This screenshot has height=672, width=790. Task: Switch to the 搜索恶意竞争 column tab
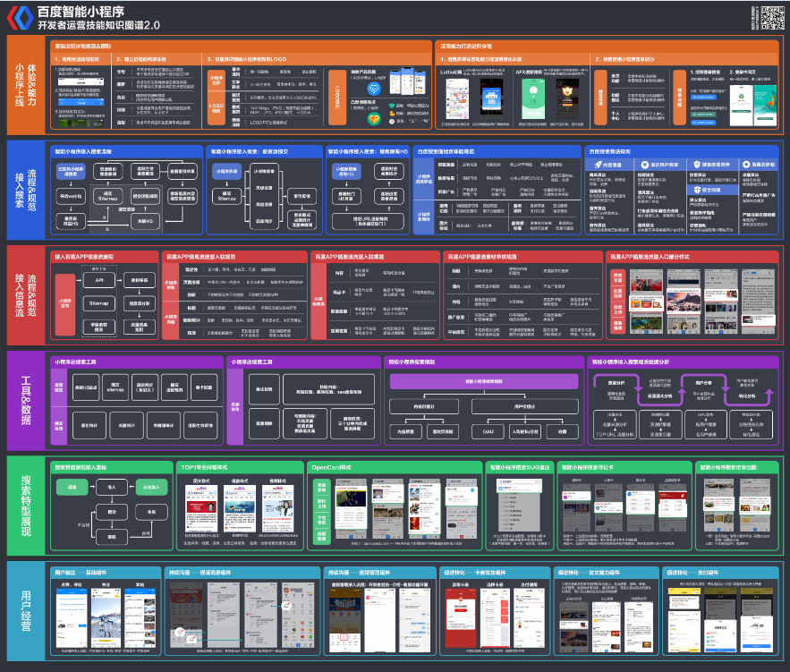712,165
